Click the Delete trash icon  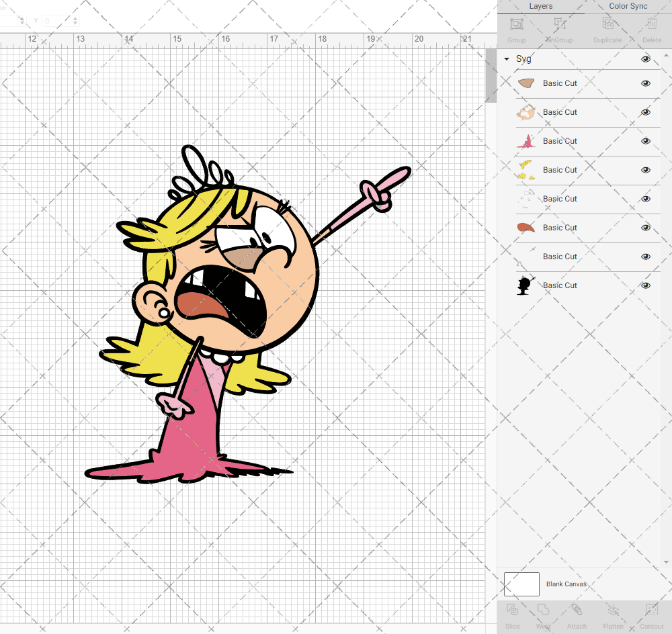point(652,24)
